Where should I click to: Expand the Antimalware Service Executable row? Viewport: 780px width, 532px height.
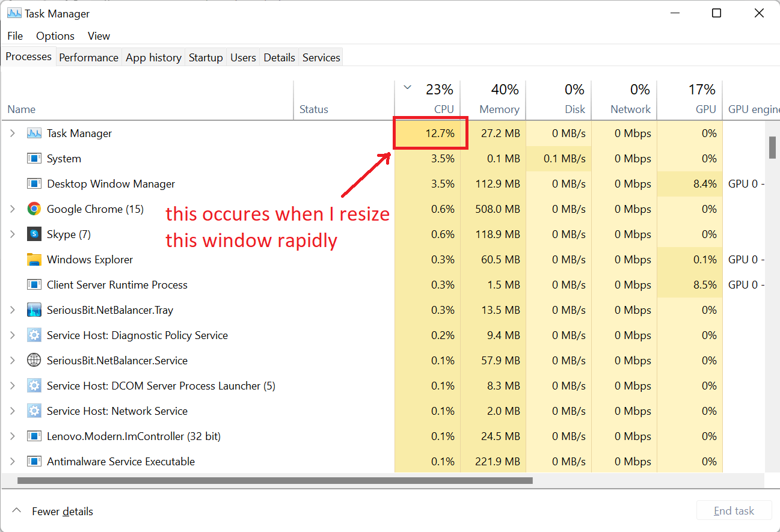tap(13, 462)
